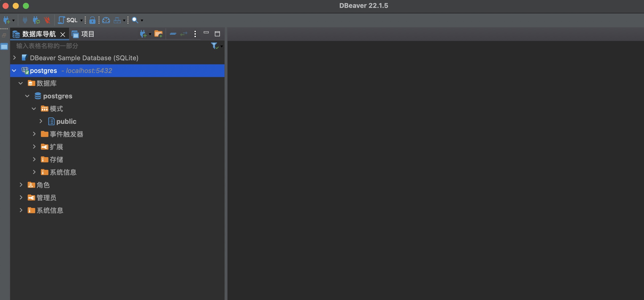Click the boxes tools icon in toolbar
This screenshot has width=644, height=300.
click(117, 20)
